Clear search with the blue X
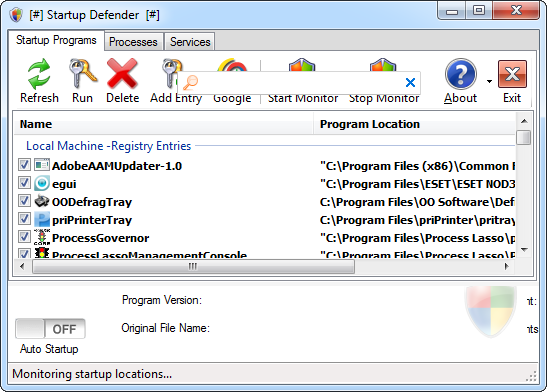This screenshot has width=547, height=392. tap(411, 82)
